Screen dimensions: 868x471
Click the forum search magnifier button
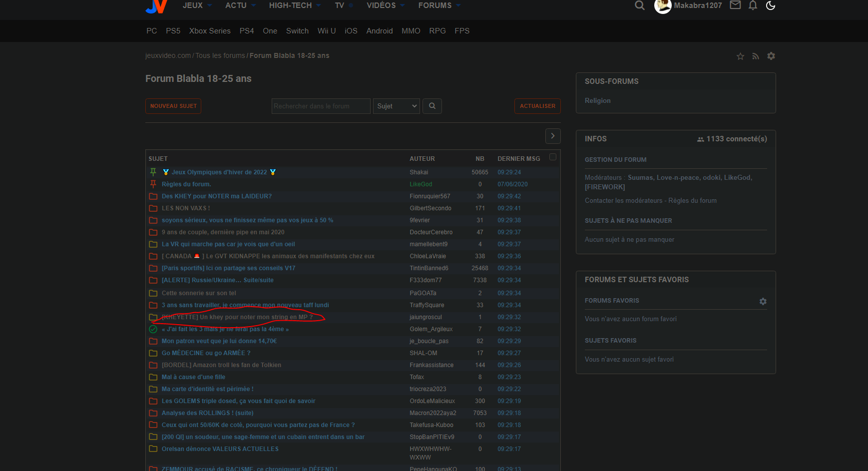[432, 106]
